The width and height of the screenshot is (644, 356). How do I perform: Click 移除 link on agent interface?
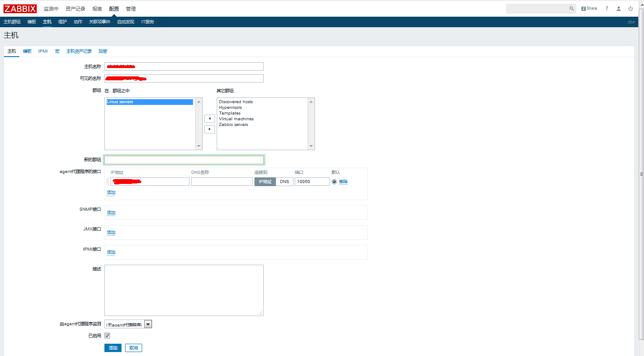[x=343, y=182]
